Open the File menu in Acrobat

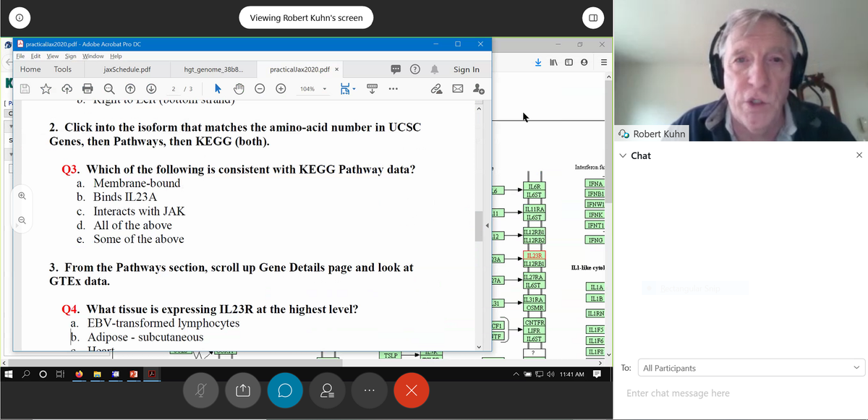(21, 56)
